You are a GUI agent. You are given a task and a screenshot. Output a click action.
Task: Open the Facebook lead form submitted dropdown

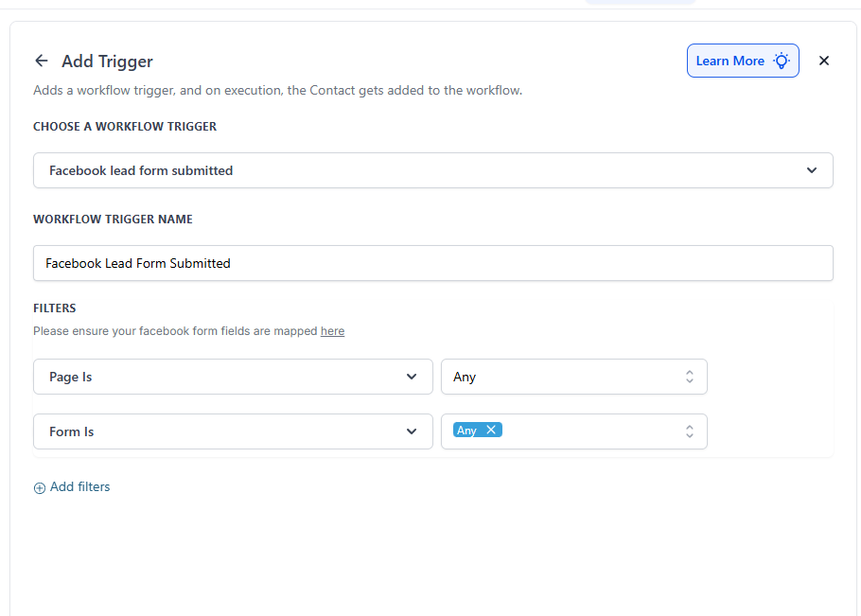[416, 170]
